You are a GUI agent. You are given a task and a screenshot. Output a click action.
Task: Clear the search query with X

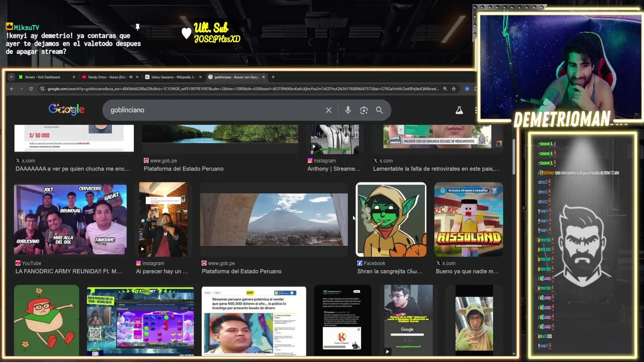pyautogui.click(x=329, y=110)
